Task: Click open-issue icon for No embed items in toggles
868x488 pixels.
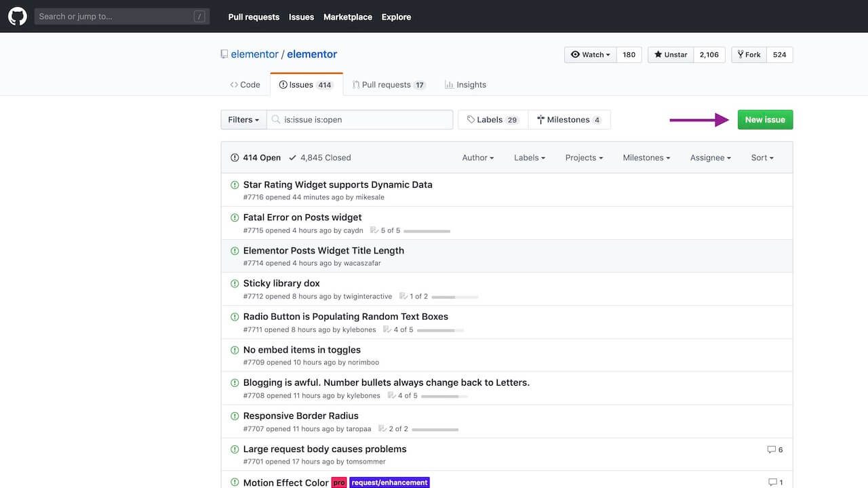Action: click(x=235, y=350)
